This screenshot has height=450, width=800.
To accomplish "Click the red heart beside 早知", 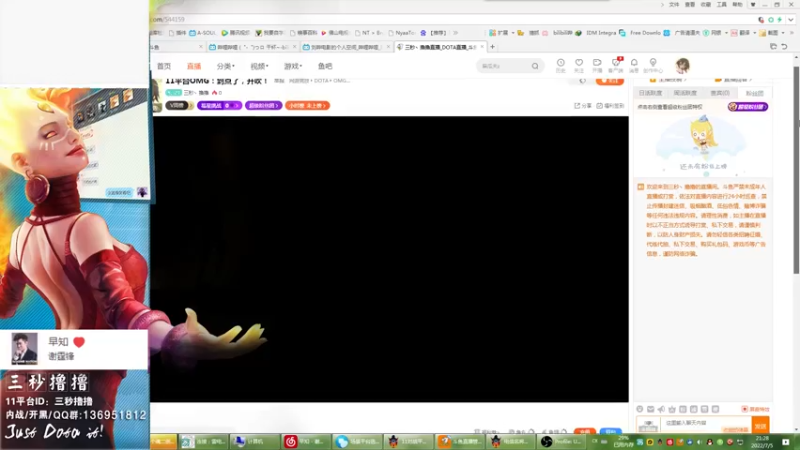I will (79, 342).
